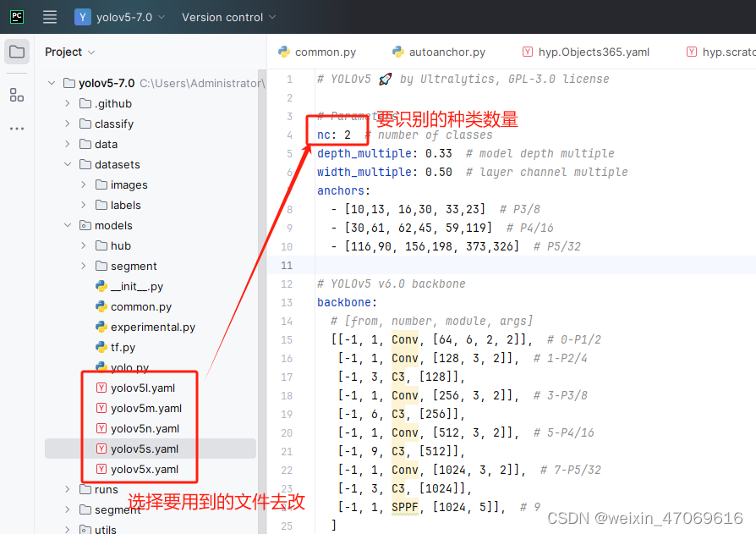Click line number 4 in the editor gutter
The width and height of the screenshot is (756, 534).
coord(289,134)
